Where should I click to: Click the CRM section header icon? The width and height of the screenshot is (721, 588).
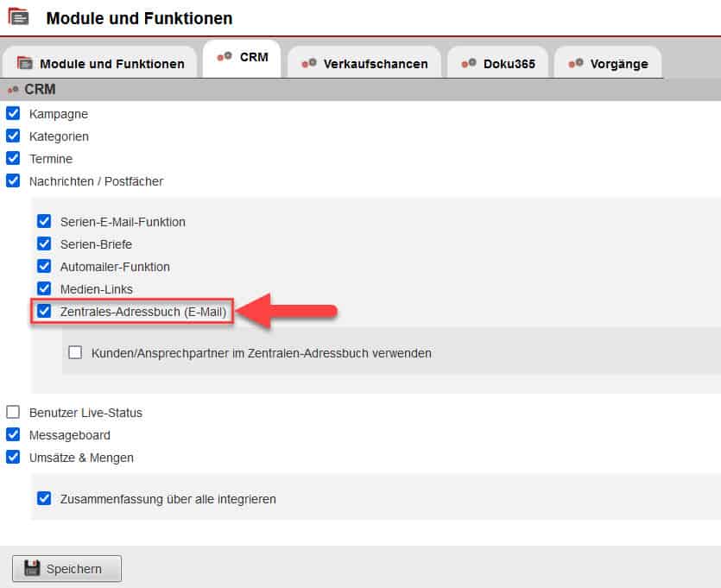[13, 89]
